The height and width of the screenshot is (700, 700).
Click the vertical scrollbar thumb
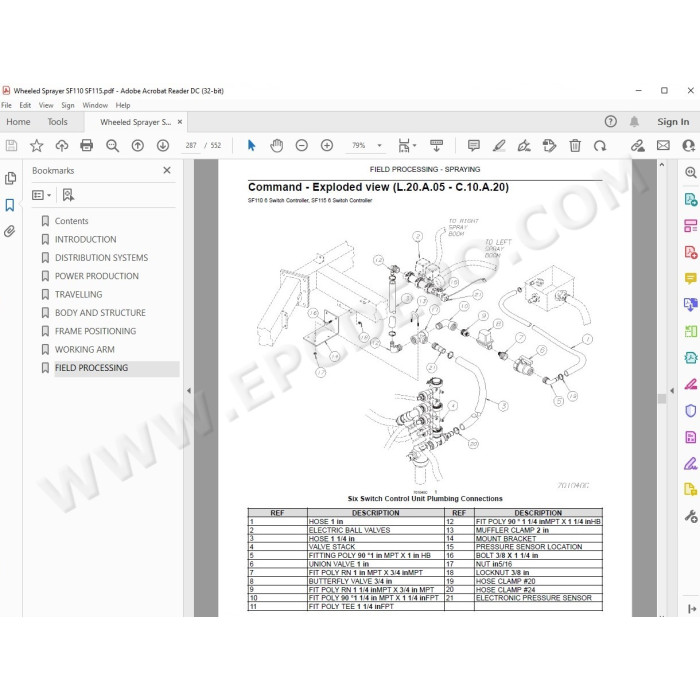(x=662, y=399)
